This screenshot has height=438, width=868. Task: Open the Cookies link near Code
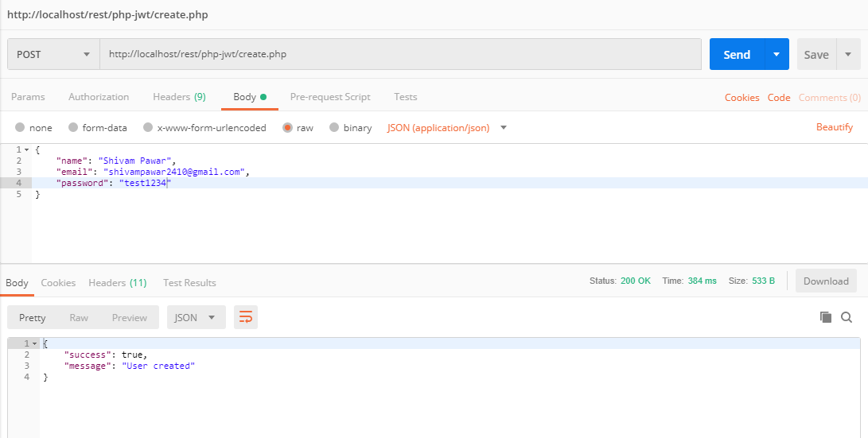tap(741, 97)
